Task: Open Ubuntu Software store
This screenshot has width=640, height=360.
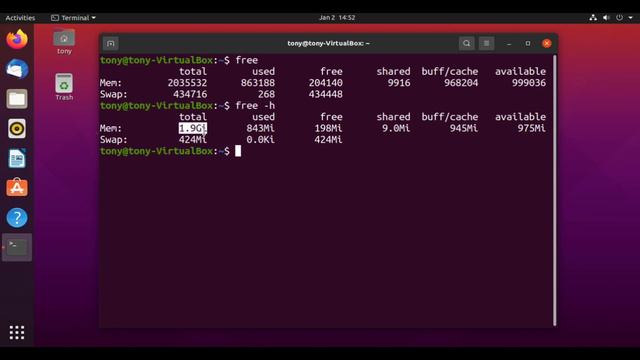Action: pyautogui.click(x=17, y=188)
